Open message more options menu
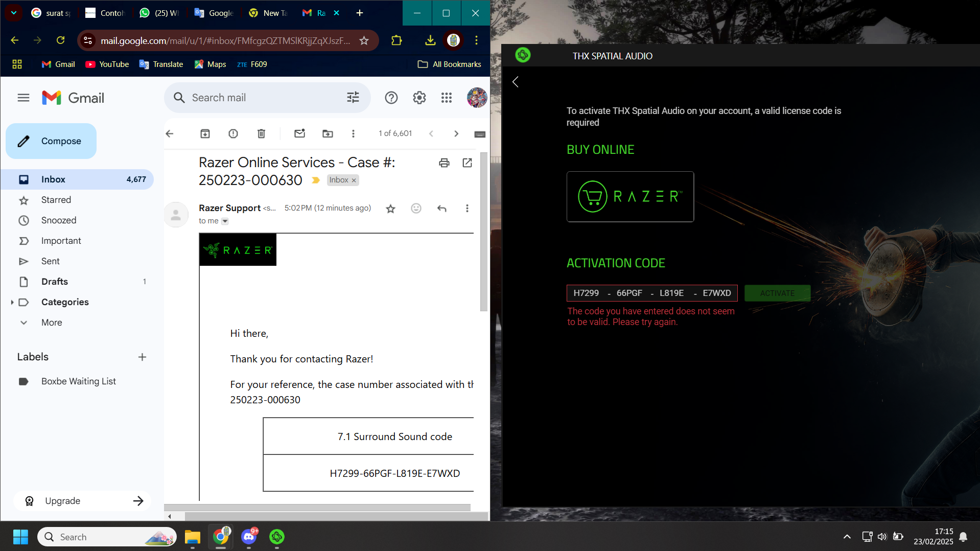Image resolution: width=980 pixels, height=551 pixels. pyautogui.click(x=467, y=209)
